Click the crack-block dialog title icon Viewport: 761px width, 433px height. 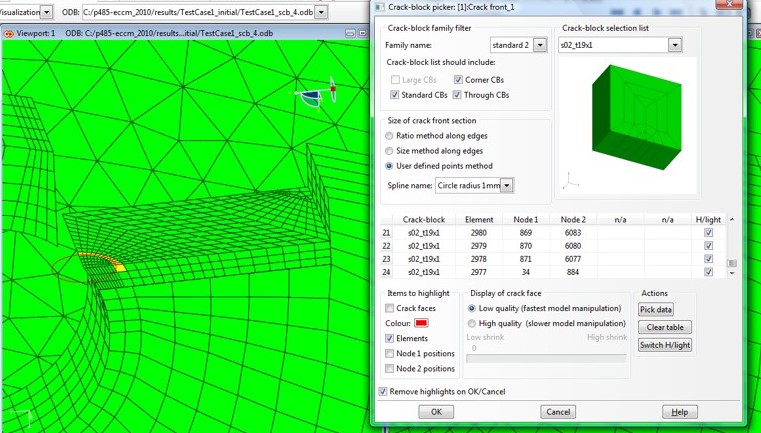pos(379,7)
